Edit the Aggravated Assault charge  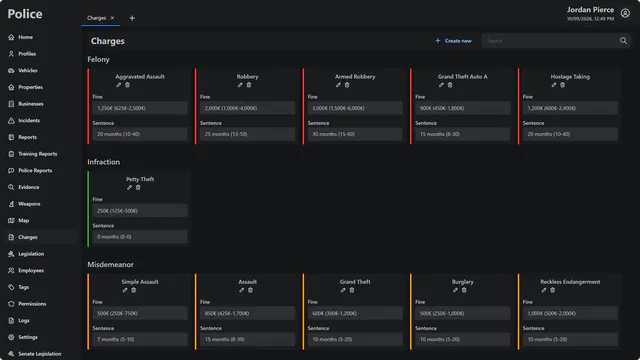[118, 85]
